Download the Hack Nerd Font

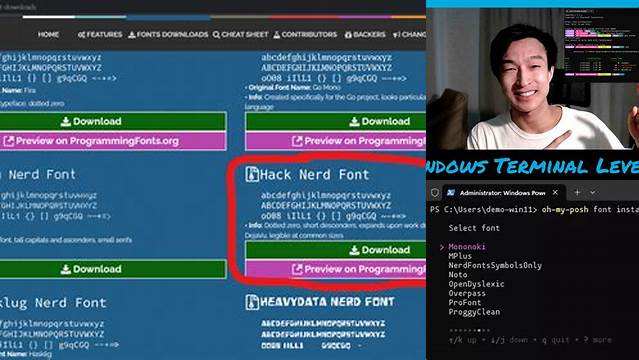point(335,250)
